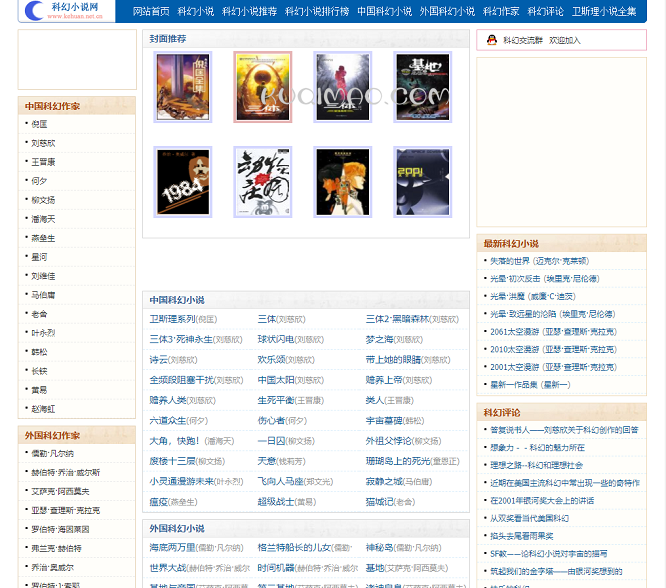Open review 想象力 - 科幻的魅力所在
666x588 pixels.
537,447
